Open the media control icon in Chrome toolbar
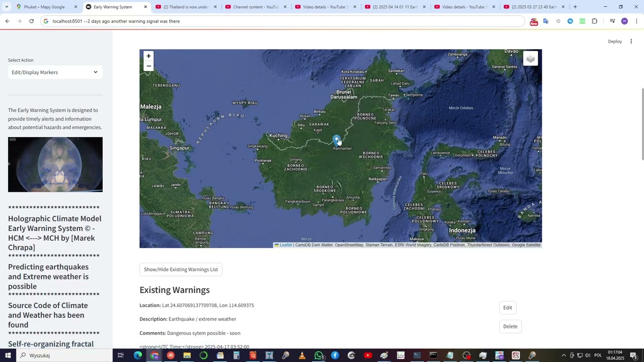This screenshot has width=644, height=362. pos(612,21)
